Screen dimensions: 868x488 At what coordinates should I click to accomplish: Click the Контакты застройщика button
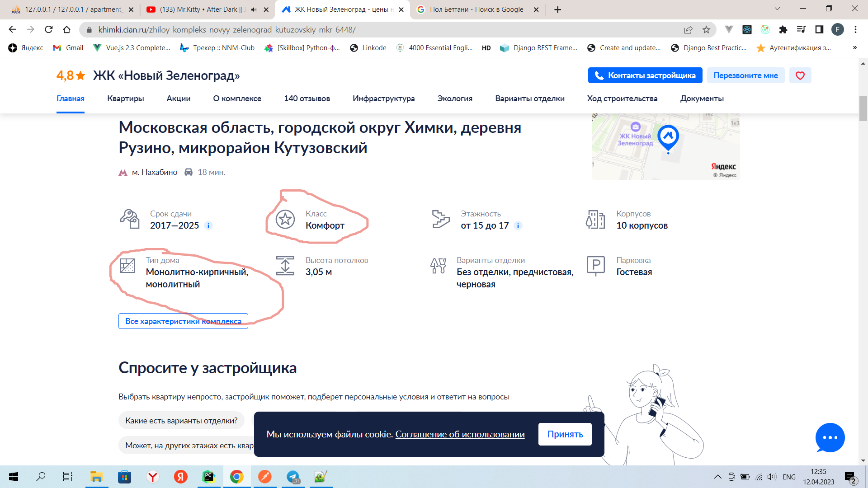click(645, 75)
